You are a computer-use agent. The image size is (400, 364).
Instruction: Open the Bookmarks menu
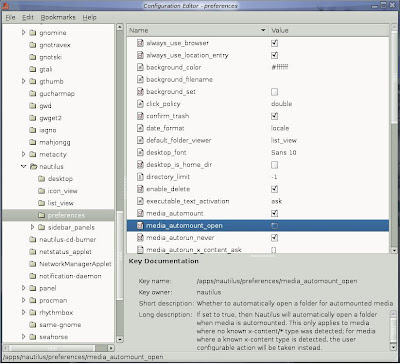pos(58,17)
